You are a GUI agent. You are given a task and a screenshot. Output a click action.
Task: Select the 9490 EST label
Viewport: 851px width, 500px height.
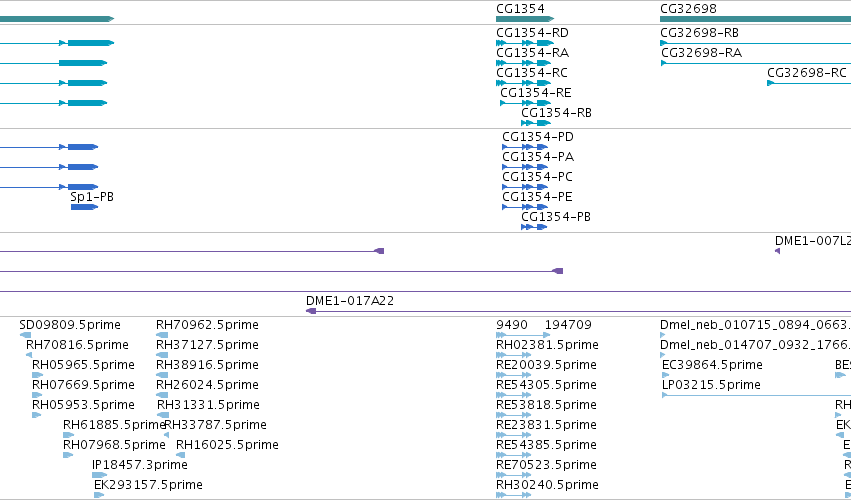pyautogui.click(x=512, y=325)
